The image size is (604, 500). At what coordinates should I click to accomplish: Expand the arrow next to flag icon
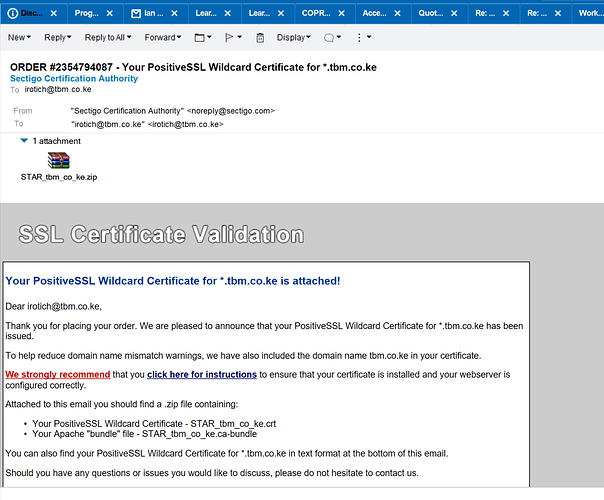(240, 37)
